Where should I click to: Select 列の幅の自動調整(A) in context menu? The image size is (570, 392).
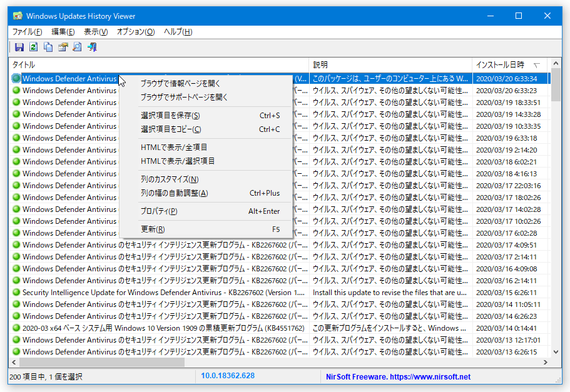206,193
